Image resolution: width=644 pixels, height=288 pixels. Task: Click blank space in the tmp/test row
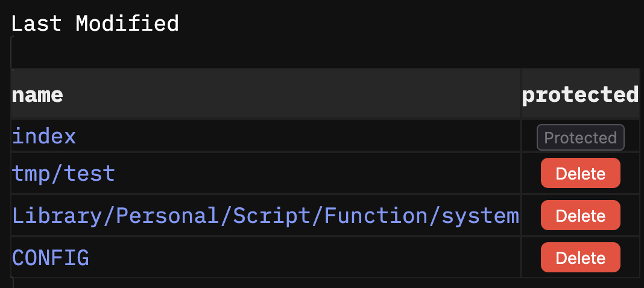[316, 174]
